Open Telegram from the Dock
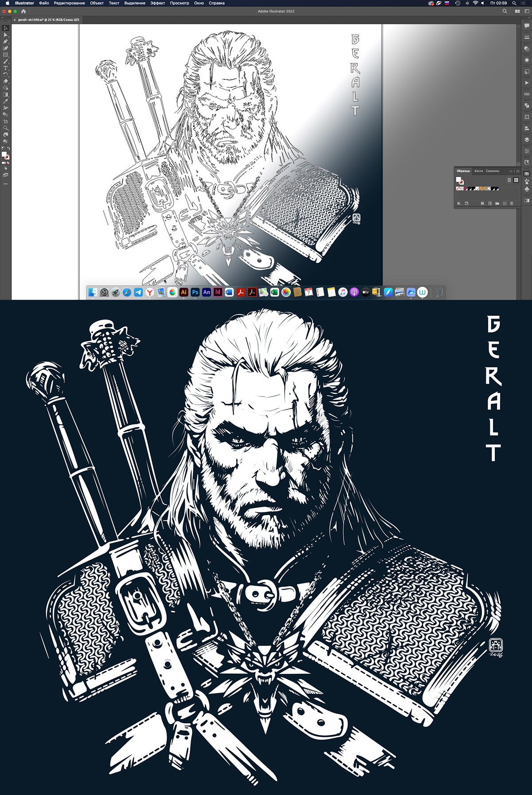 [x=138, y=292]
